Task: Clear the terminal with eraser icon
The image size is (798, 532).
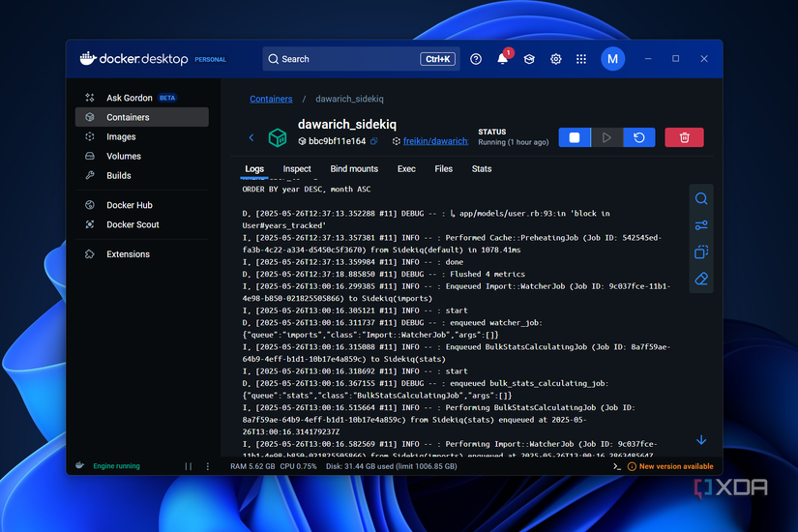Action: click(701, 279)
